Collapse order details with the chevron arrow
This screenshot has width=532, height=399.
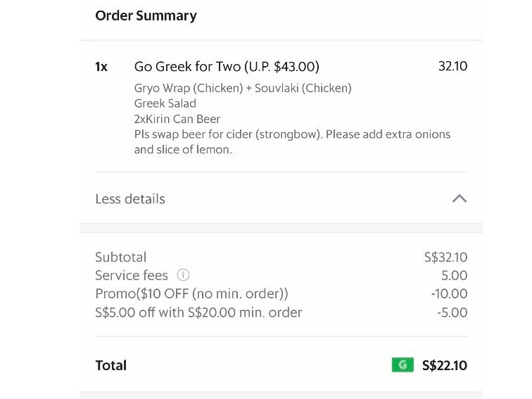[x=460, y=198]
